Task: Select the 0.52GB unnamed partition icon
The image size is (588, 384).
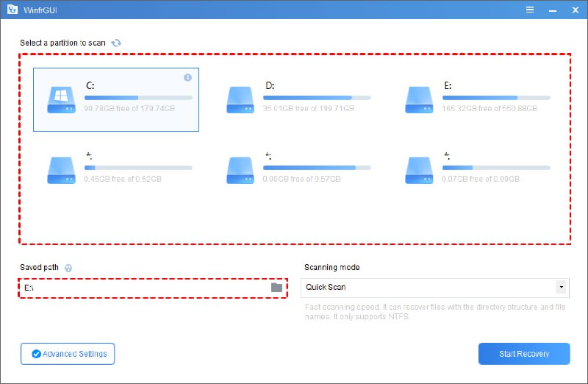Action: click(x=61, y=169)
